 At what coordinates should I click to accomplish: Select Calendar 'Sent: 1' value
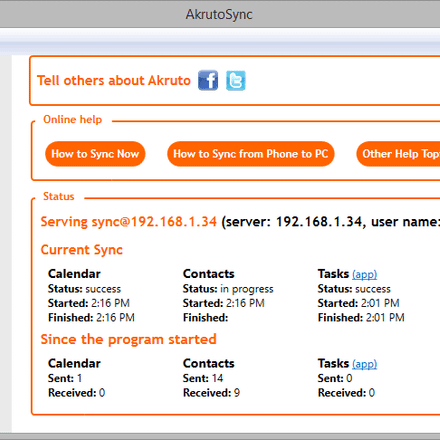coord(65,378)
